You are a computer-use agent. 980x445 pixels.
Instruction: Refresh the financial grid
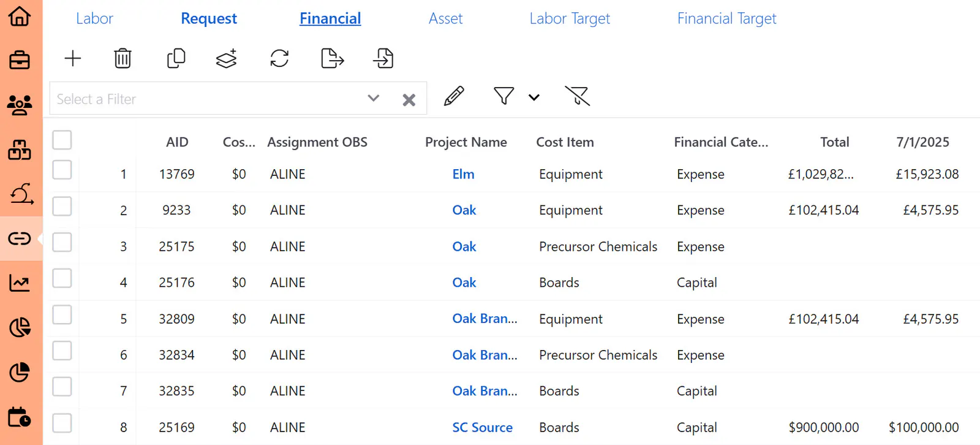point(280,58)
